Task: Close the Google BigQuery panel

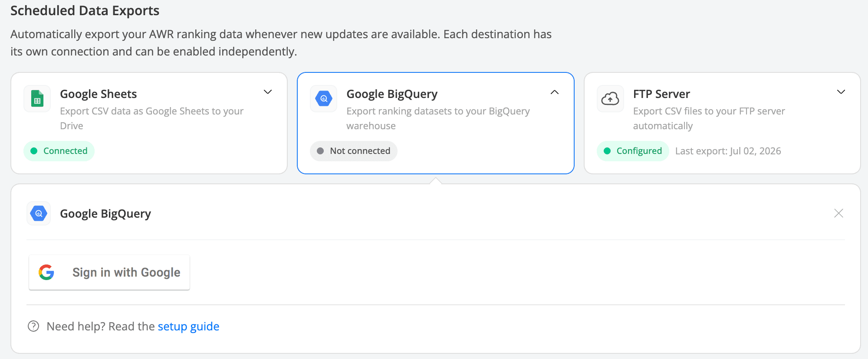Action: [x=838, y=213]
